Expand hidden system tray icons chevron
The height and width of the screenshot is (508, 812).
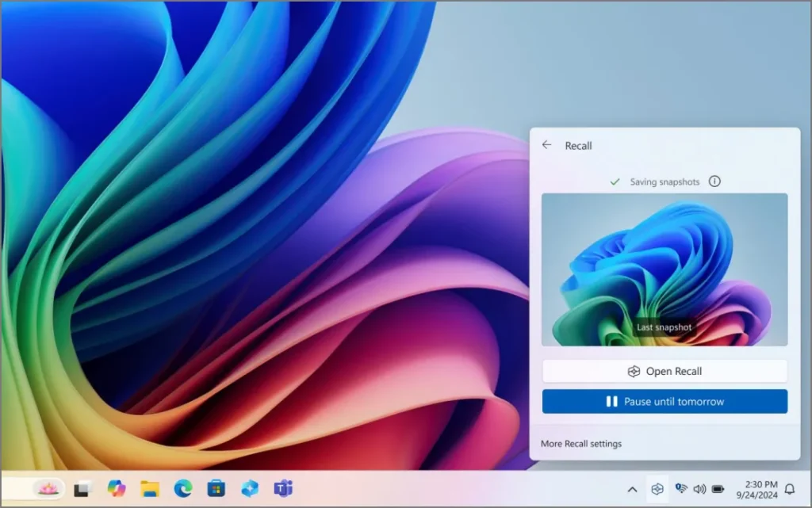(632, 489)
